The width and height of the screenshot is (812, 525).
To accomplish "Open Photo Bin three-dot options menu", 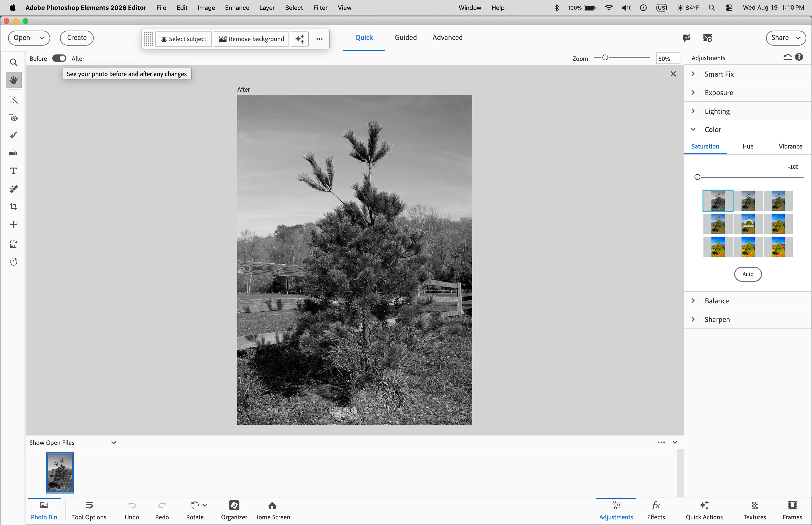I will pyautogui.click(x=661, y=442).
